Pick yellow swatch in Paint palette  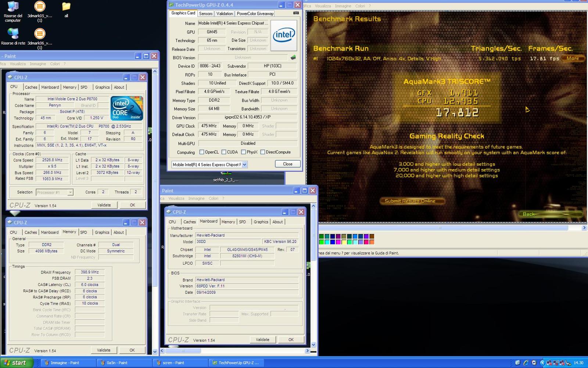(x=344, y=242)
